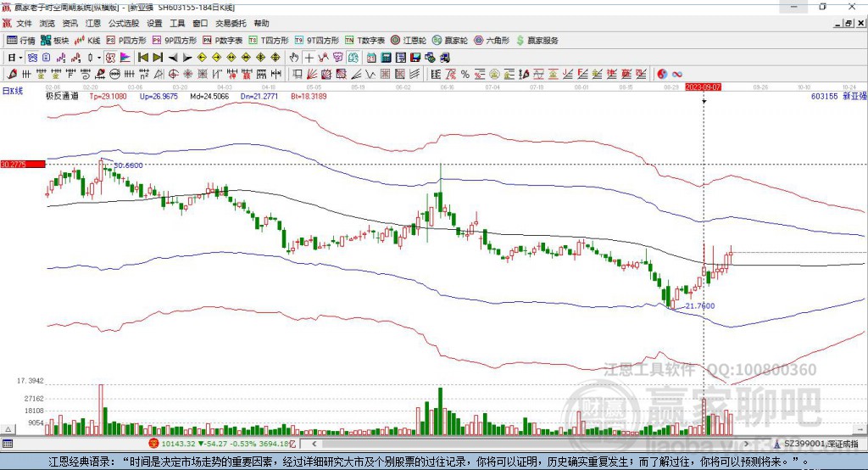The height and width of the screenshot is (470, 868).
Task: Click the grid icon in status bar
Action: tap(7, 444)
